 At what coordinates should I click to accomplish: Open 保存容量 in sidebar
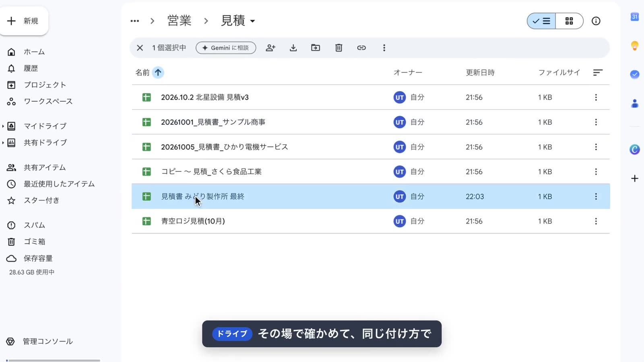pos(30,258)
